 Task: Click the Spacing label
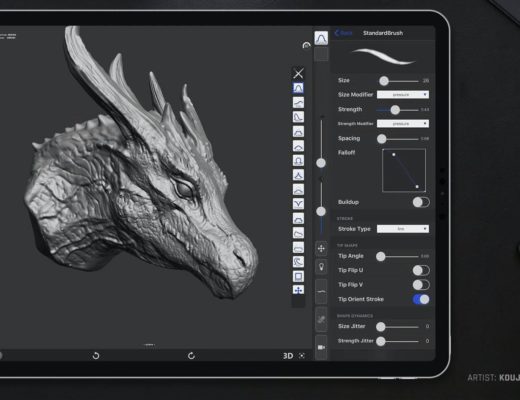tap(349, 138)
